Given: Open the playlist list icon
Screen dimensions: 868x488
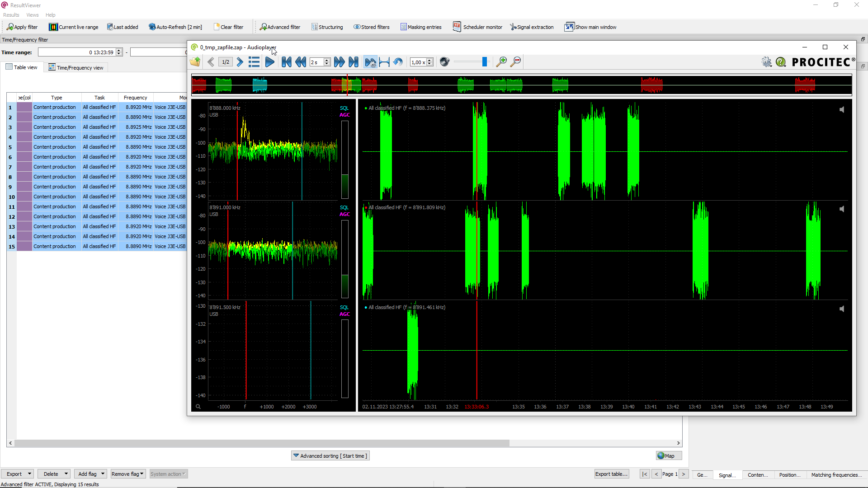Looking at the screenshot, I should pos(254,62).
